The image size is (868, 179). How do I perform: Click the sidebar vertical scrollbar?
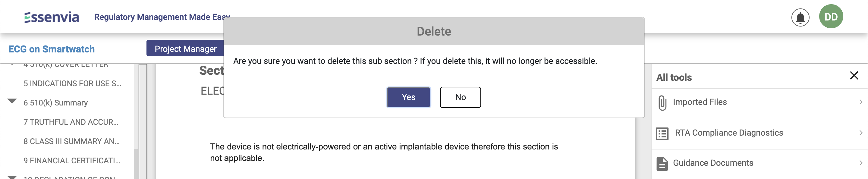[x=136, y=162]
